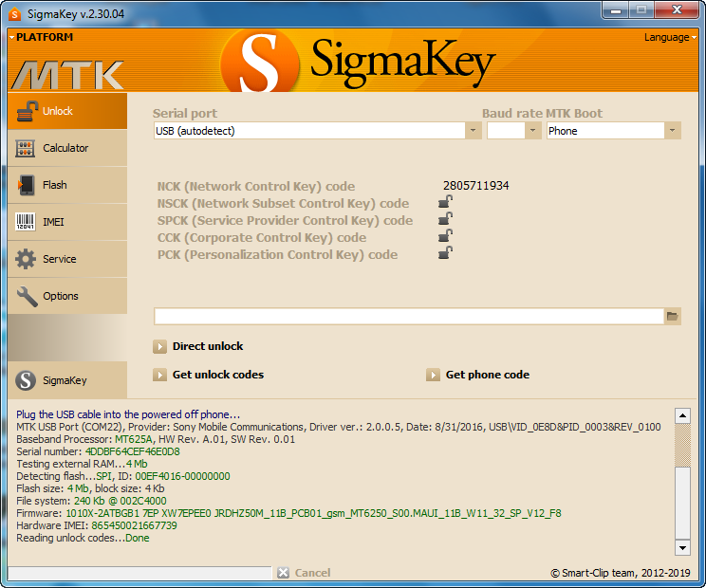Click Hardware IMEI 865450021667739 text
Screen dimensions: 706x588
point(97,525)
